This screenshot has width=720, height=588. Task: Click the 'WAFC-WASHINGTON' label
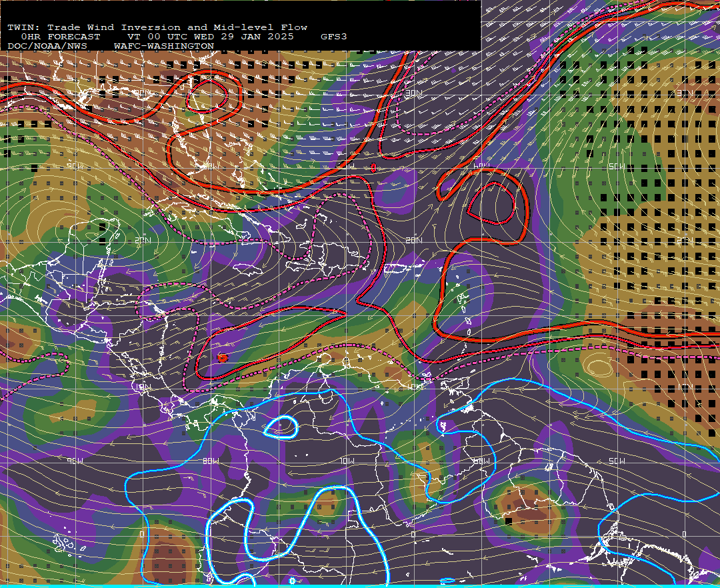[x=164, y=47]
